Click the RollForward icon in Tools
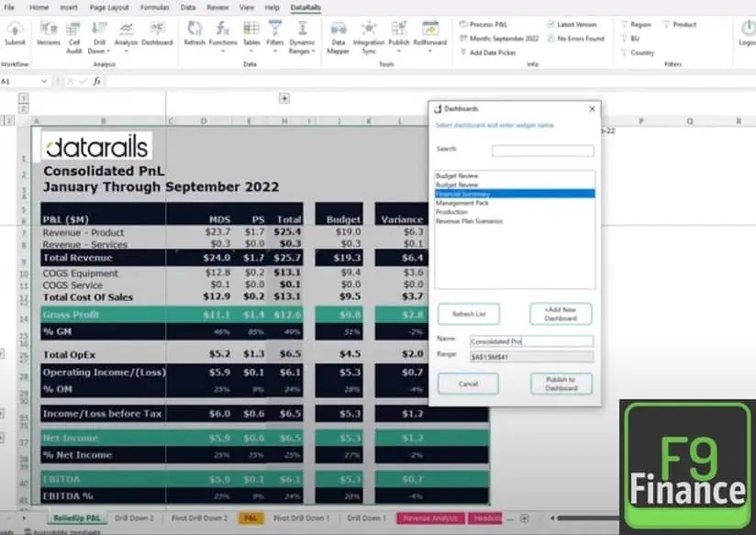This screenshot has height=535, width=756. [430, 30]
